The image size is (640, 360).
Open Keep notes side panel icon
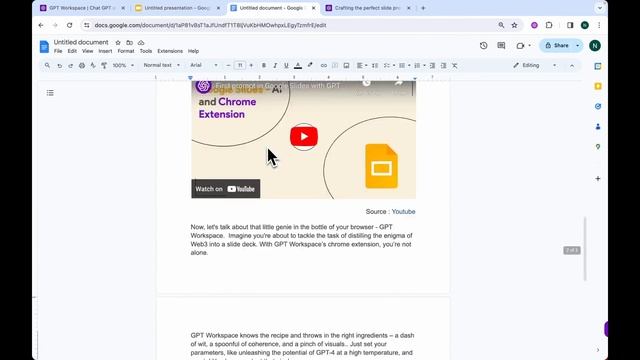tap(598, 86)
